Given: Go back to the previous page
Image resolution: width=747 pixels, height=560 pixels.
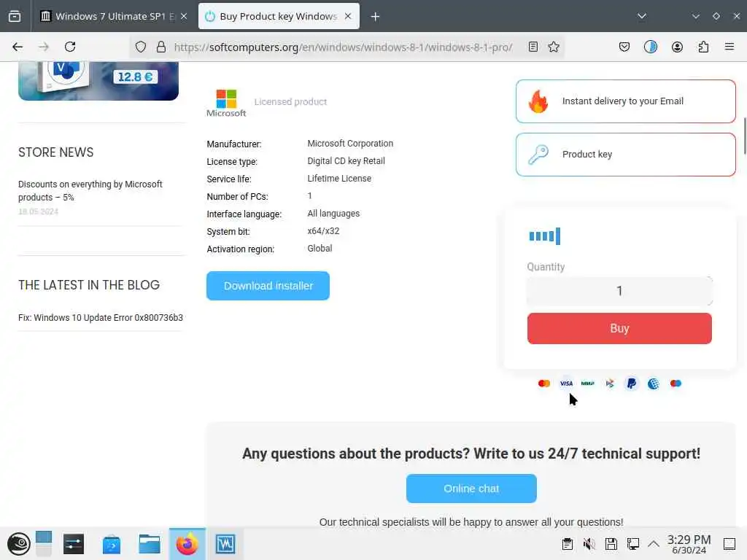Looking at the screenshot, I should (x=18, y=47).
